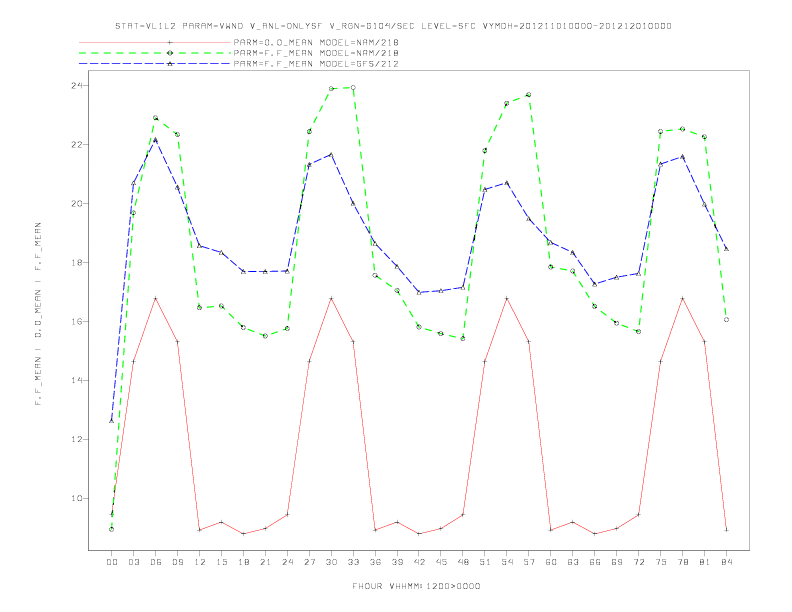The height and width of the screenshot is (612, 792).
Task: Click y-axis tick label 20
Action: (x=77, y=203)
